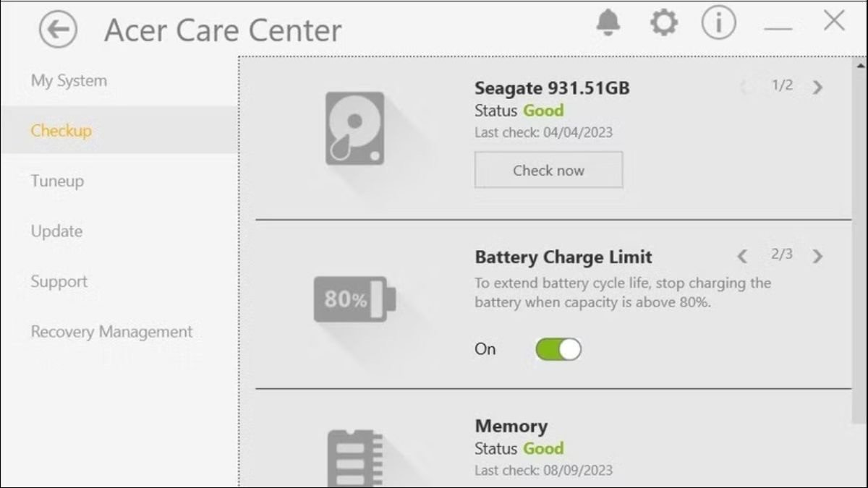Viewport: 868px width, 488px height.
Task: Open the settings gear icon
Action: coord(663,22)
